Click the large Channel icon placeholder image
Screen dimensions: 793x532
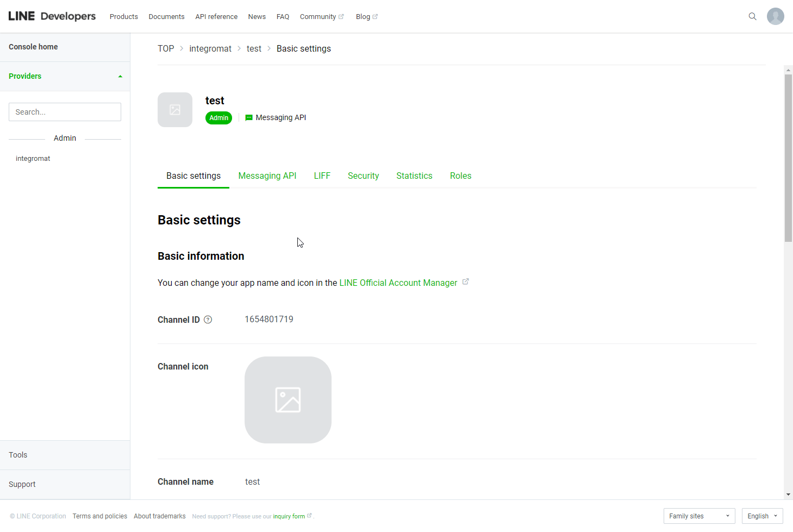point(288,400)
